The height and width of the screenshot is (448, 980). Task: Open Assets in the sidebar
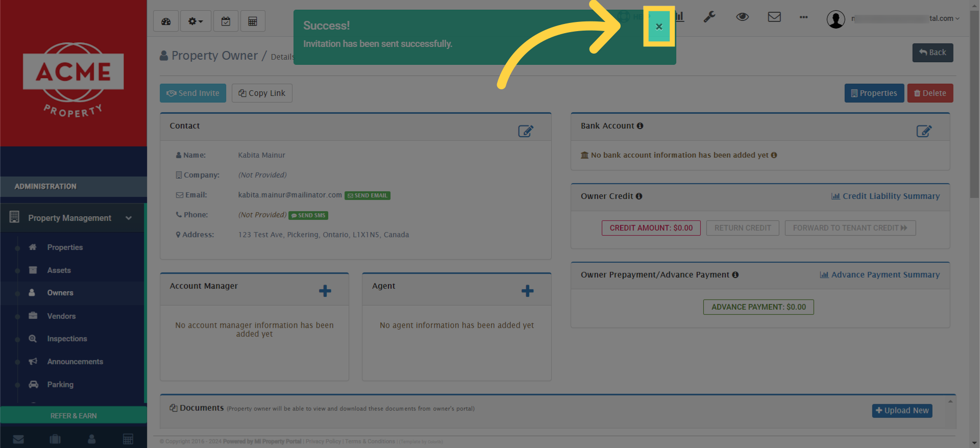59,270
